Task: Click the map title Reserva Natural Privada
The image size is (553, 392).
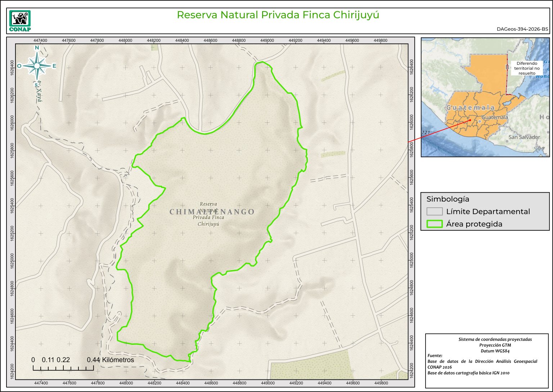Action: pos(278,15)
